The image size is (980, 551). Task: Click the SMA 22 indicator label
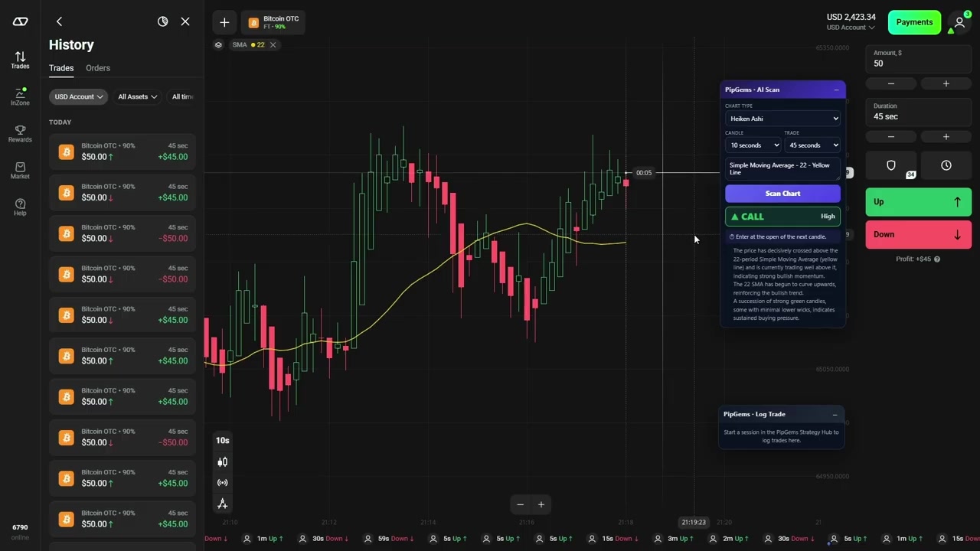(248, 44)
